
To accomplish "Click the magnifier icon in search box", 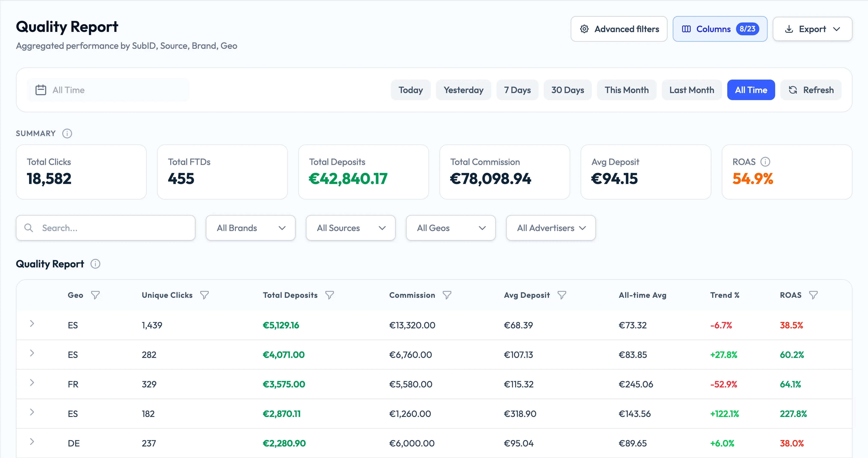I will 29,228.
